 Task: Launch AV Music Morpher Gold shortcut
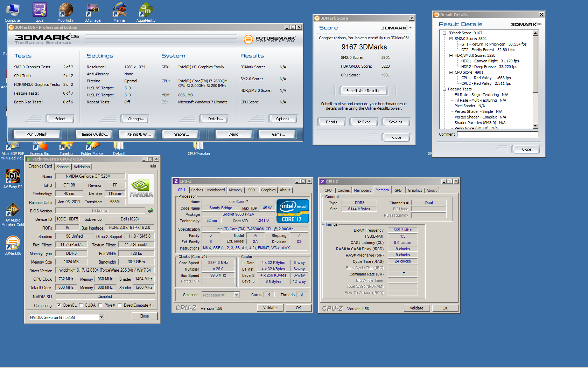click(13, 214)
